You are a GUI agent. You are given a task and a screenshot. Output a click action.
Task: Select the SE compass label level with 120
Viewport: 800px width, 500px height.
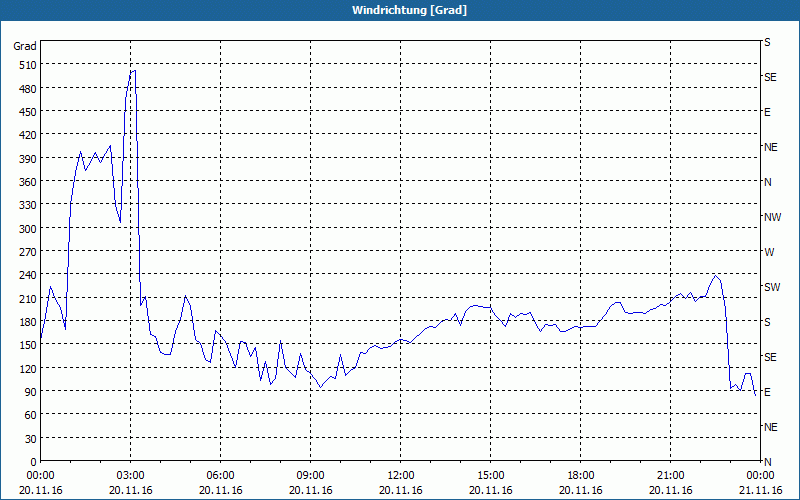[770, 357]
